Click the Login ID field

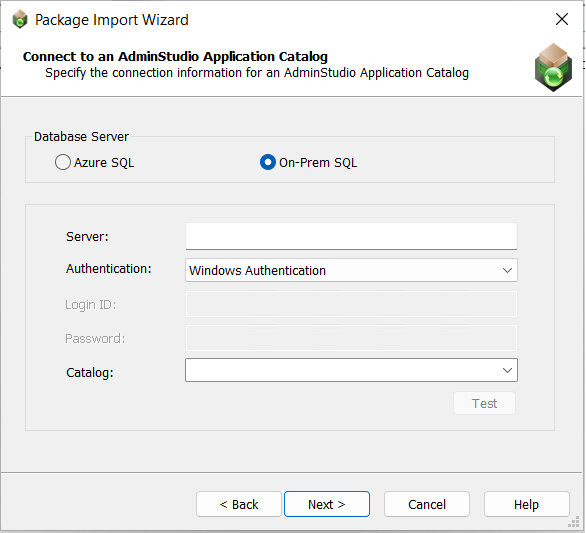click(351, 304)
